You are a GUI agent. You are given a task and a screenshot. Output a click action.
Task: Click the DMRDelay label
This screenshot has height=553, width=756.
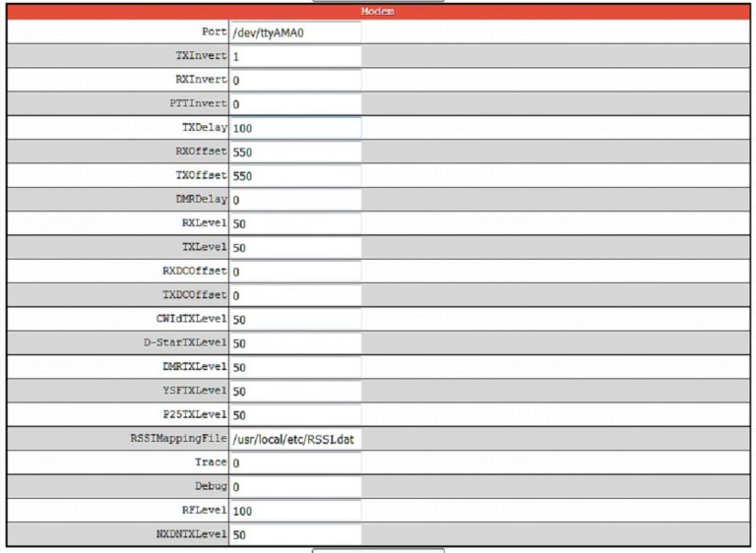pyautogui.click(x=201, y=199)
